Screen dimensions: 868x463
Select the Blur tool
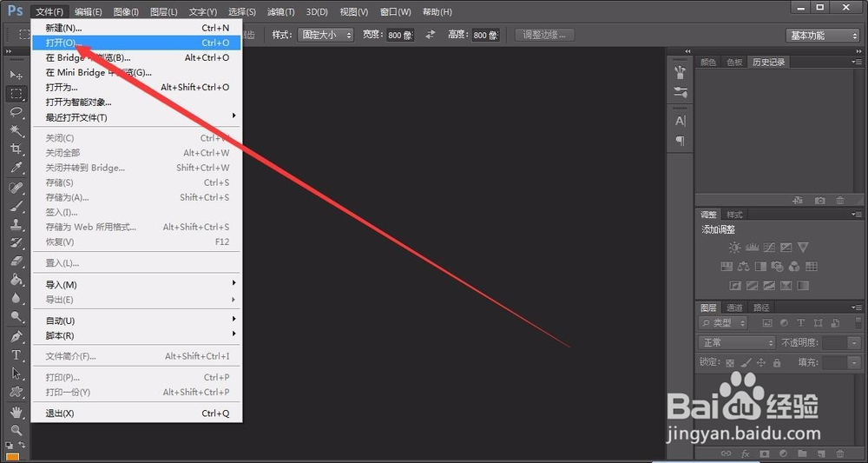pyautogui.click(x=16, y=298)
